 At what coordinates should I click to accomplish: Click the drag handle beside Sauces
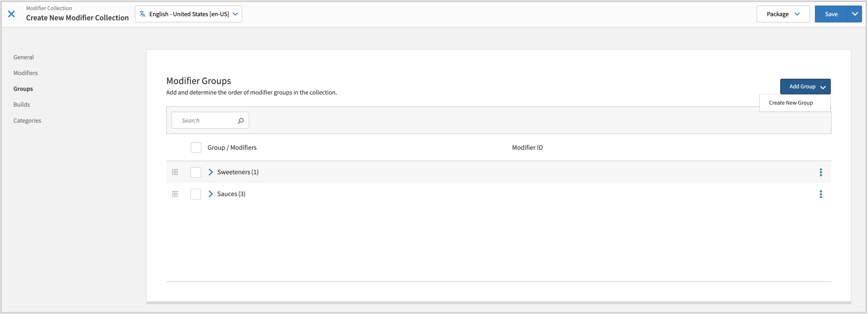175,194
